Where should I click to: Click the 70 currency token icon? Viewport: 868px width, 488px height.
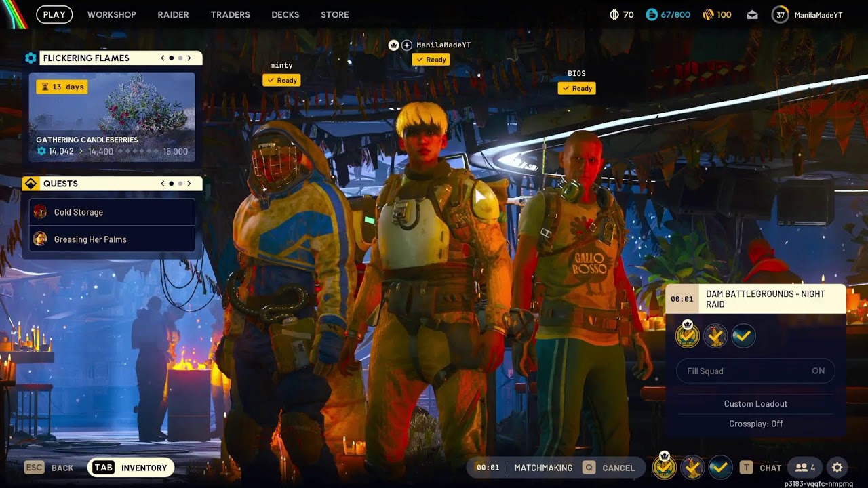(614, 14)
